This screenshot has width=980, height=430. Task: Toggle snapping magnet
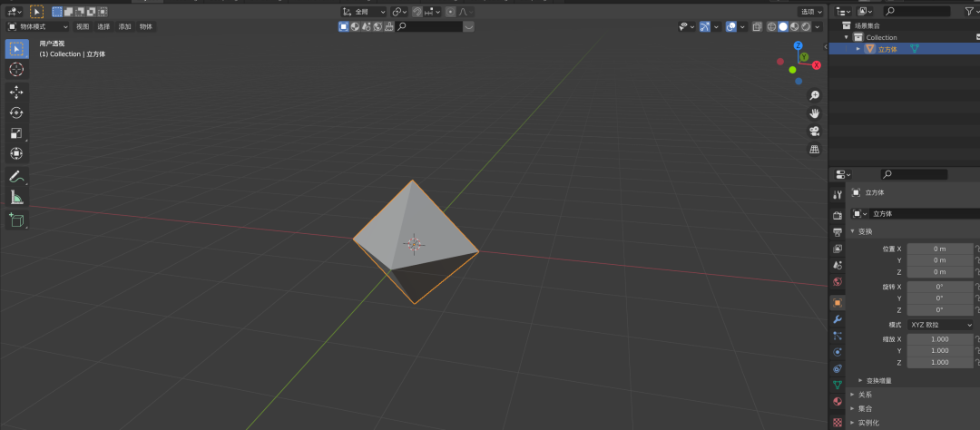tap(416, 12)
